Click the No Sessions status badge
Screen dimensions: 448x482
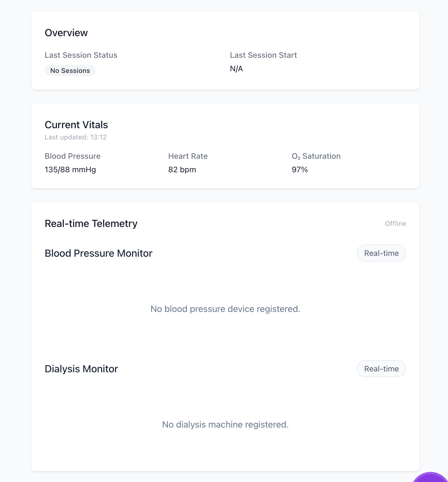(70, 71)
